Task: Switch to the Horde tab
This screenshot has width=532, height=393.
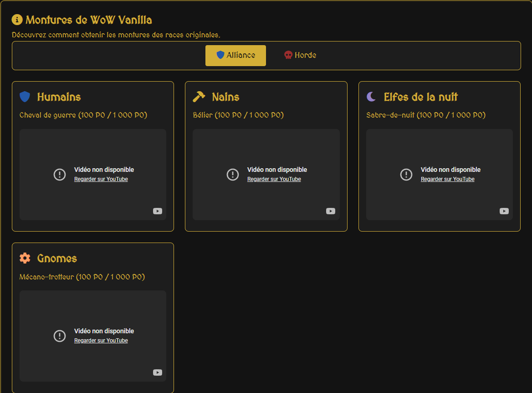Action: (x=300, y=55)
